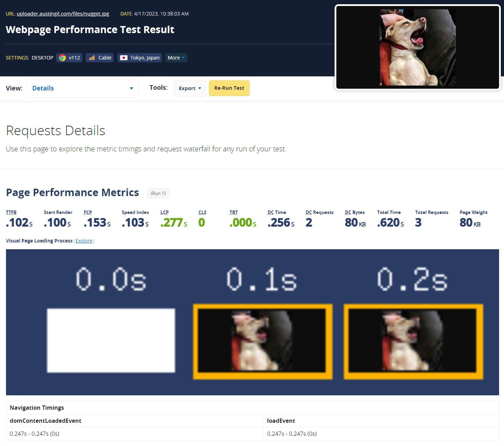Open the DC Time metric definition
504x446 pixels.
(277, 212)
